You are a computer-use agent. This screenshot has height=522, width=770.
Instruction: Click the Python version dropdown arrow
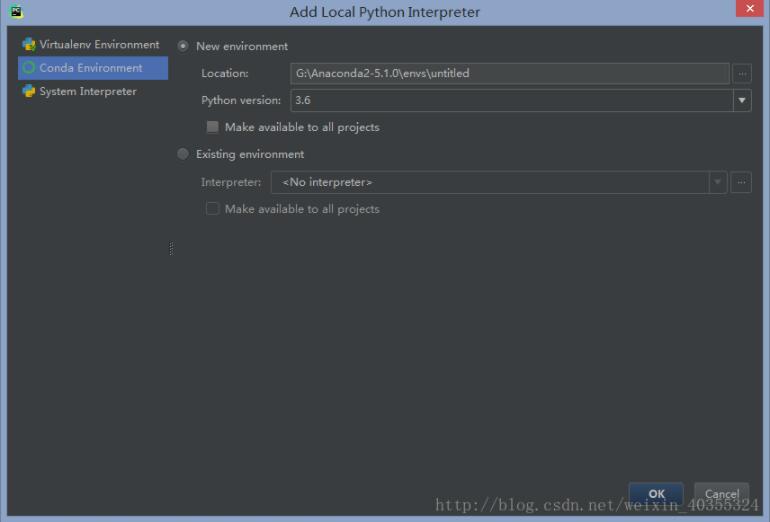(742, 100)
